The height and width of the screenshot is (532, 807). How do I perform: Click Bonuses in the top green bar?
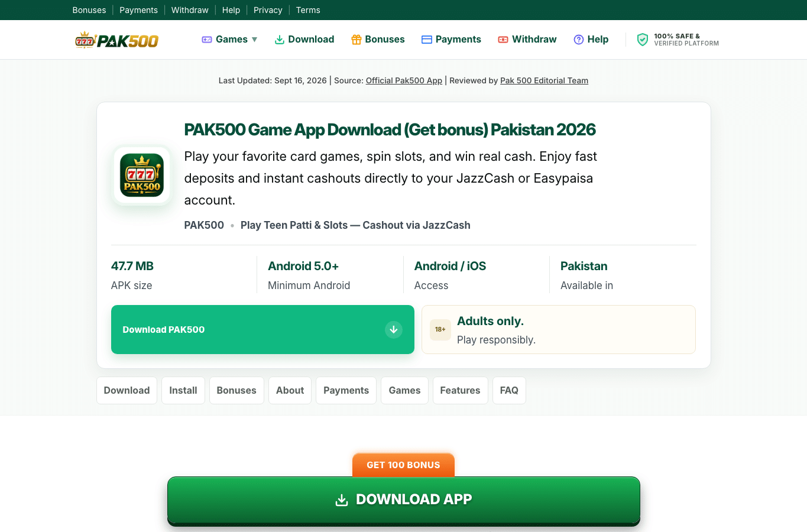[x=89, y=10]
